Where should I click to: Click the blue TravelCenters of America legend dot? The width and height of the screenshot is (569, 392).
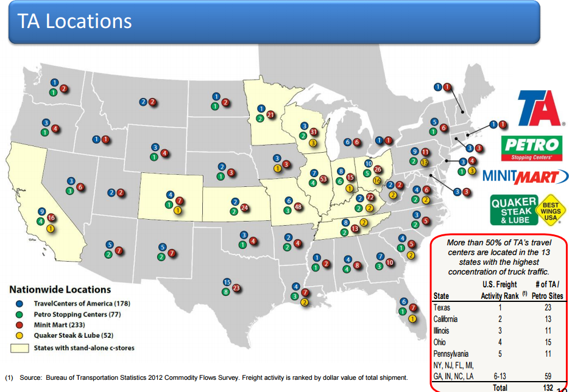20,304
